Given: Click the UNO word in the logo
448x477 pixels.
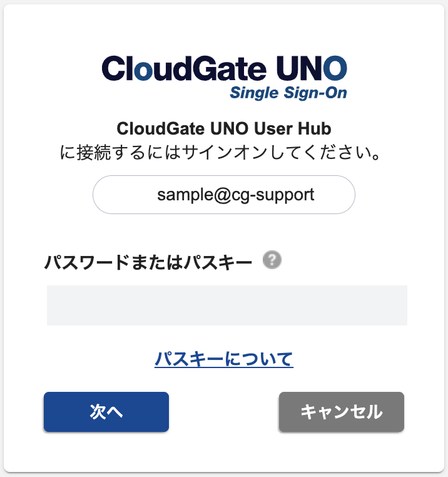Looking at the screenshot, I should tap(312, 68).
